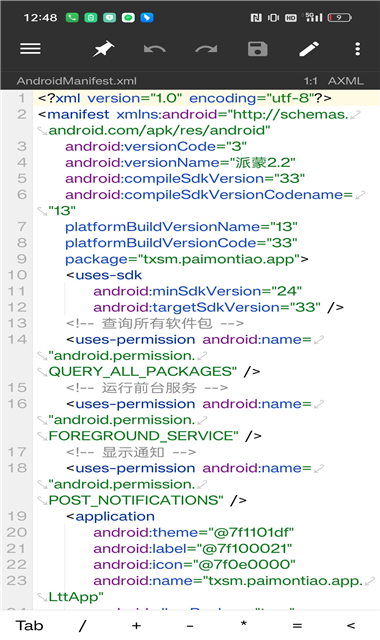Tap the 1:1 cursor position indicator
Image resolution: width=380 pixels, height=640 pixels.
tap(311, 81)
